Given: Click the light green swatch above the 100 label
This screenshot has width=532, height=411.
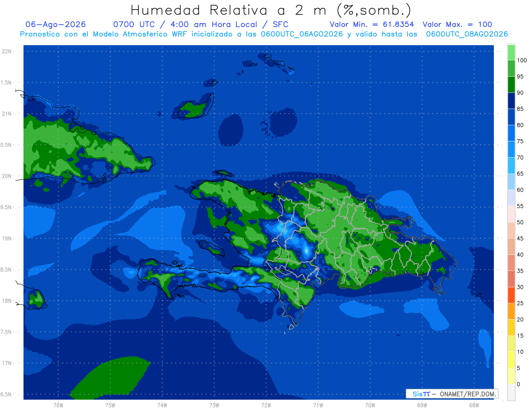Looking at the screenshot, I should coord(511,52).
